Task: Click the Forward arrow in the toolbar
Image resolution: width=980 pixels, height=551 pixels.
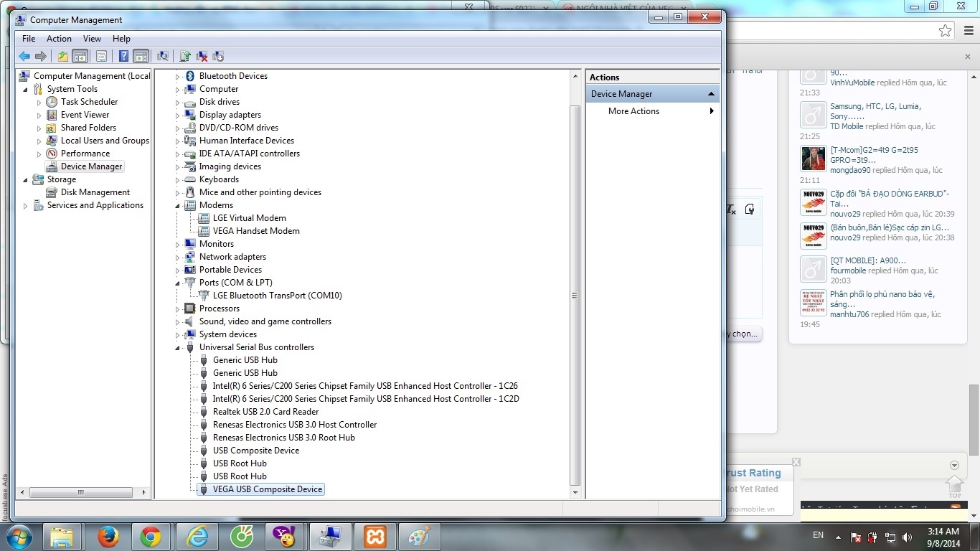Action: 41,56
